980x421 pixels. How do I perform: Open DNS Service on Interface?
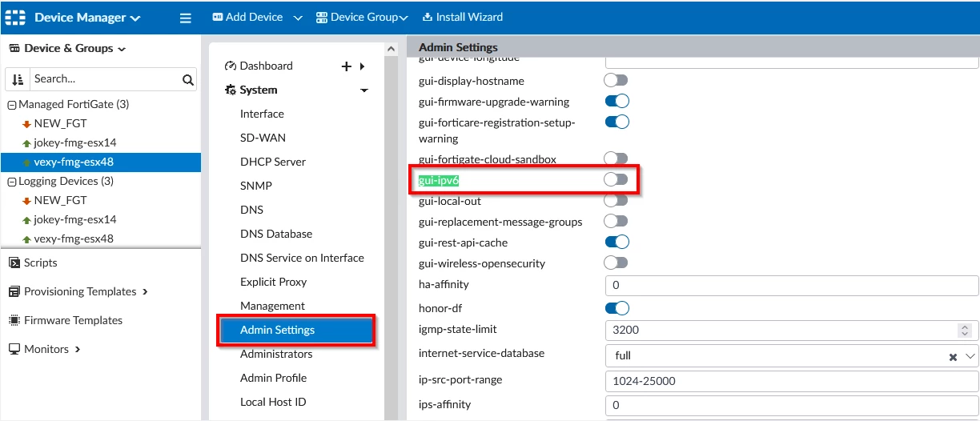pos(302,258)
